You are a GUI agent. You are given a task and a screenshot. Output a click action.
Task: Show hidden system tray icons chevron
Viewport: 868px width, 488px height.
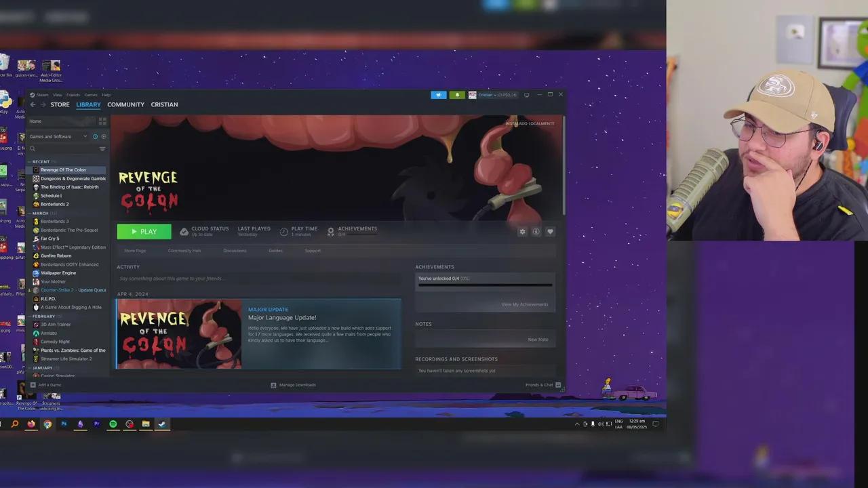pos(577,424)
